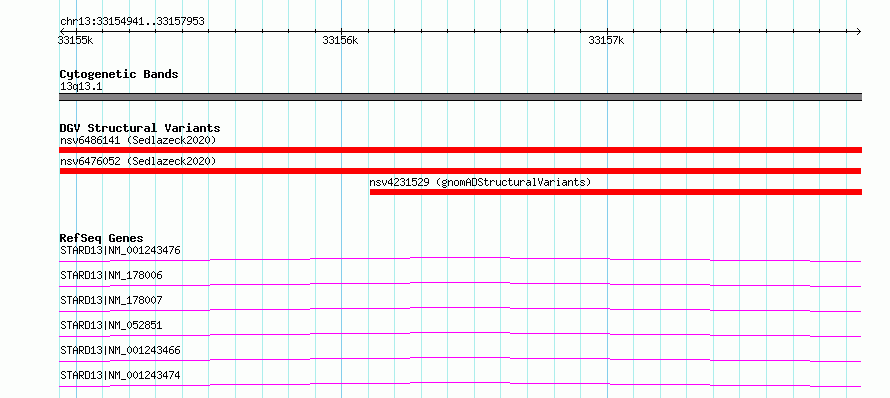Open STARD13|NM_001243474 transcript label
The height and width of the screenshot is (398, 890).
tap(120, 375)
